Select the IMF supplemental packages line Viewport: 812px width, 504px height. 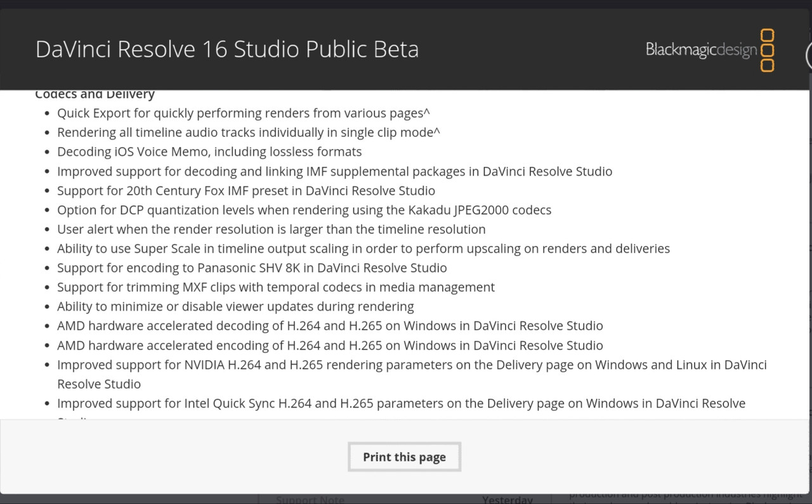335,171
